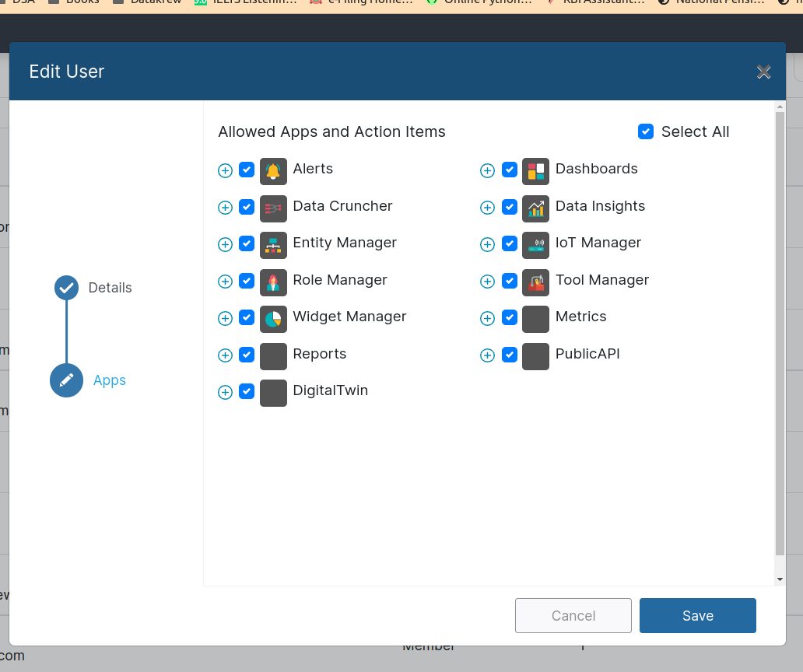Expand the Alerts action items
803x672 pixels.
tap(225, 170)
